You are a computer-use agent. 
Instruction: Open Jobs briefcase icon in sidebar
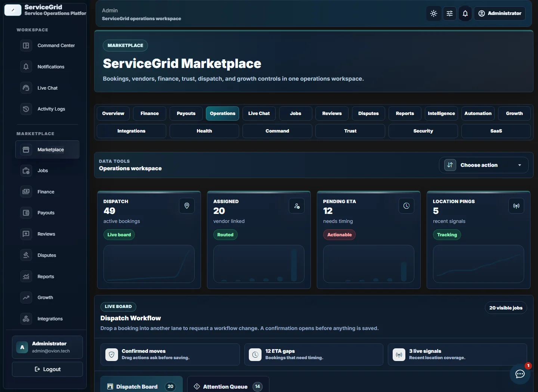point(26,171)
